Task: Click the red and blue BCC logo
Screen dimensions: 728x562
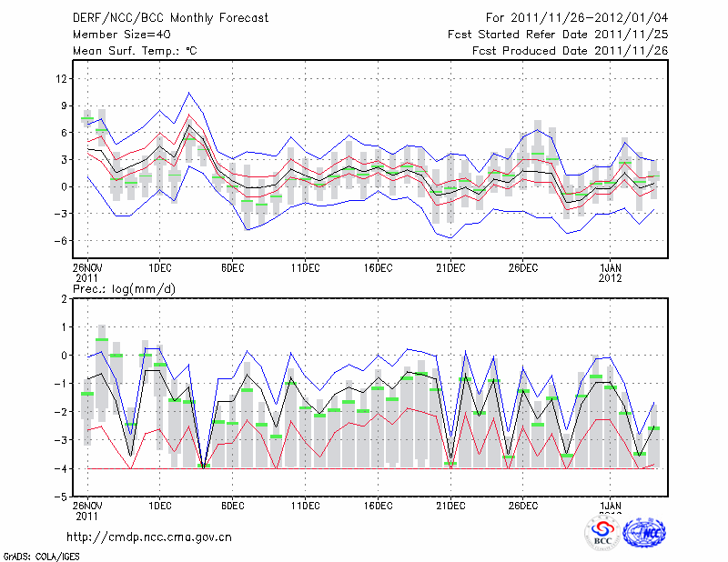Action: [x=602, y=533]
